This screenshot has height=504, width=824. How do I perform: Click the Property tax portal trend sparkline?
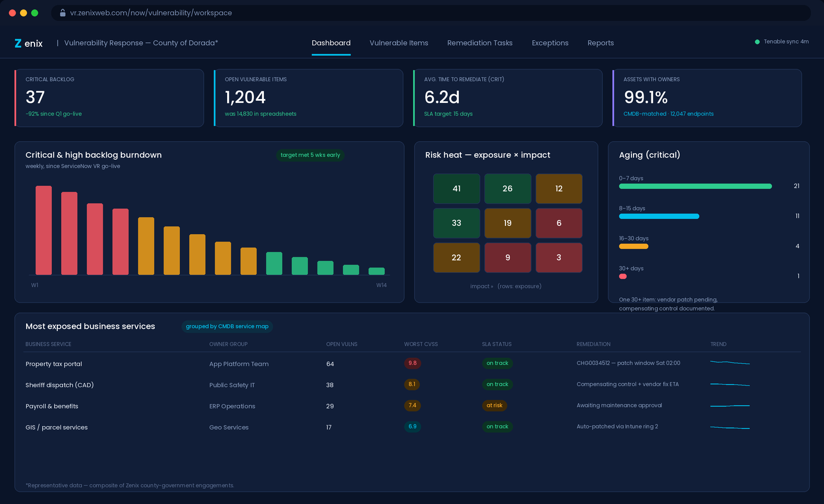[x=730, y=363]
